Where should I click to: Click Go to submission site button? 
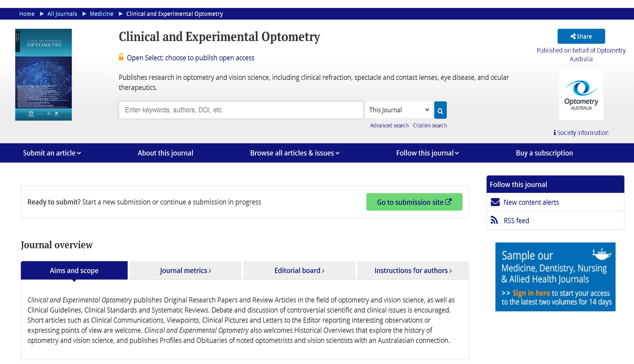point(414,202)
